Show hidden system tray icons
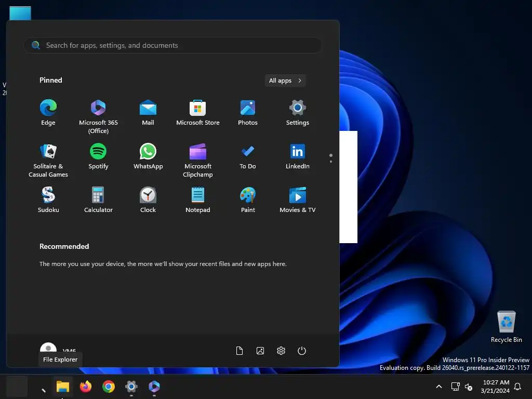Viewport: 532px width, 399px height. coord(438,387)
